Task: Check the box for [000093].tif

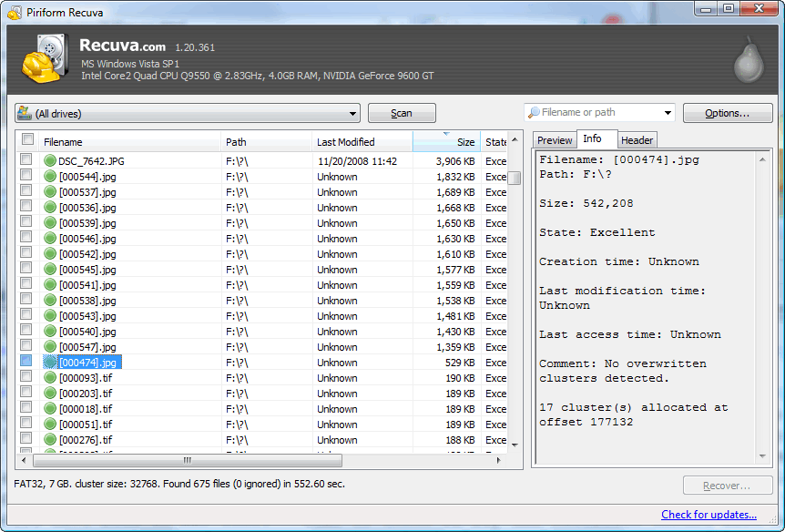Action: 26,376
